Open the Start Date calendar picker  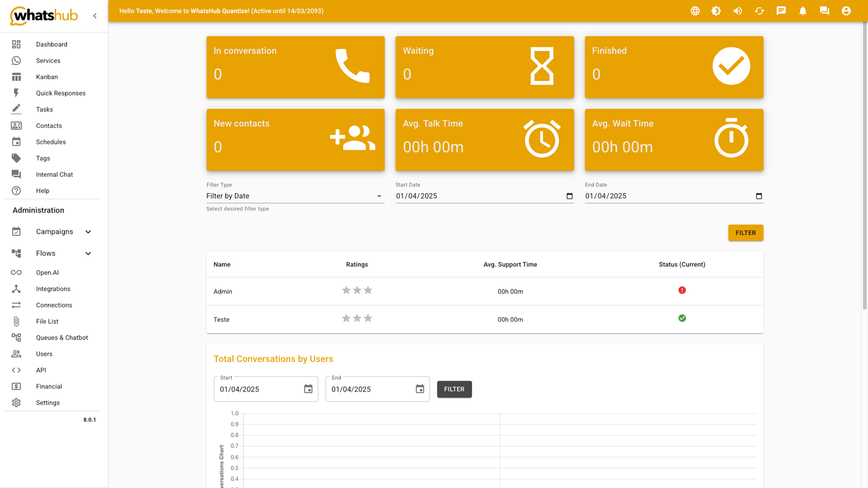[x=569, y=196]
